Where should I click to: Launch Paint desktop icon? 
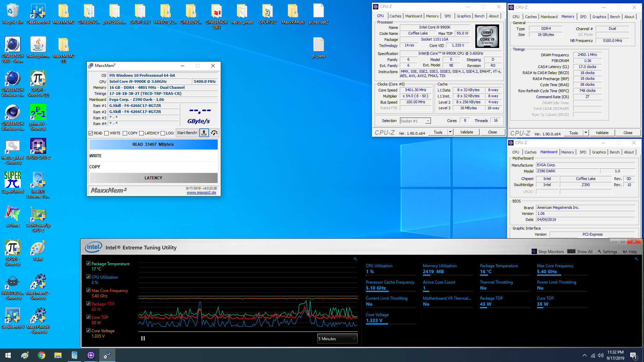coord(38,250)
